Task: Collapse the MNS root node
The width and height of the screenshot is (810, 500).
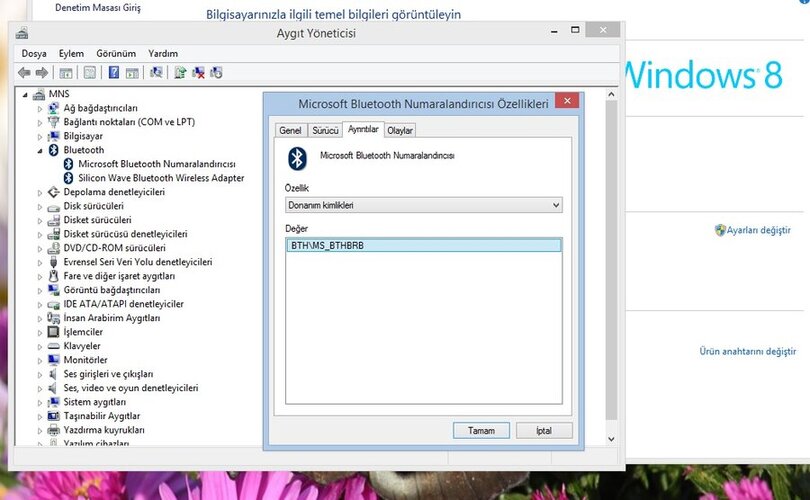Action: [25, 95]
